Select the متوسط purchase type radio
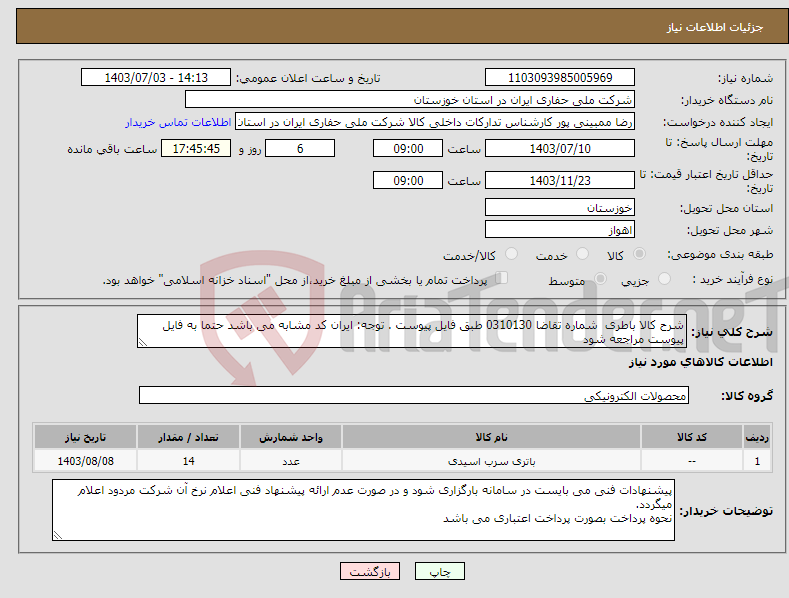The width and height of the screenshot is (789, 598). coord(600,279)
